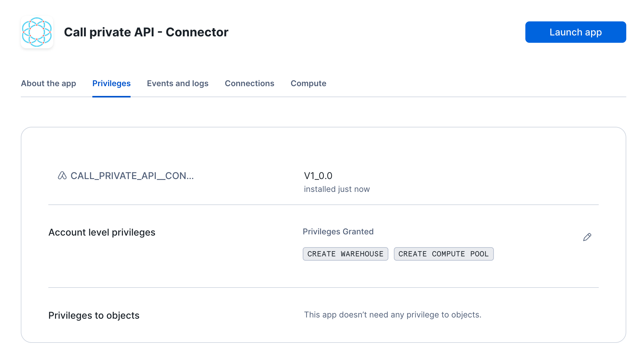Edit account level privileges with pencil icon
644x363 pixels.
(587, 237)
